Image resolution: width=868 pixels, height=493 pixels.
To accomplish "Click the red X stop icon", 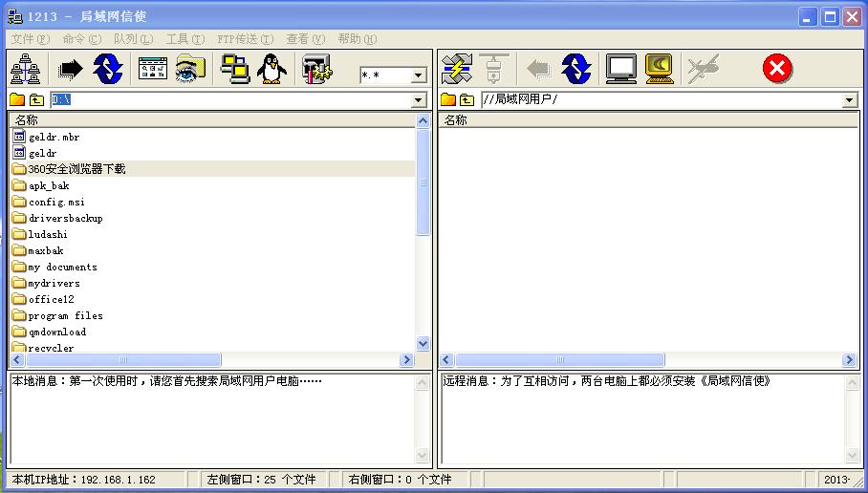I will pos(777,69).
